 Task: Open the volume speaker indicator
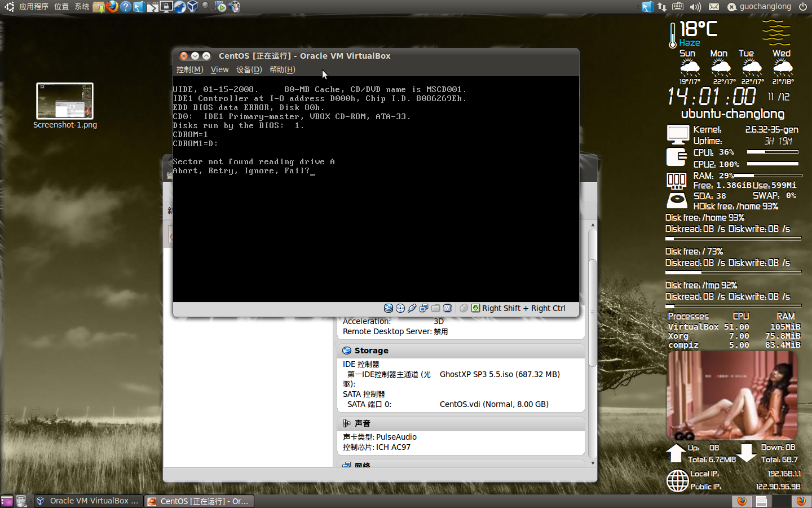click(695, 7)
